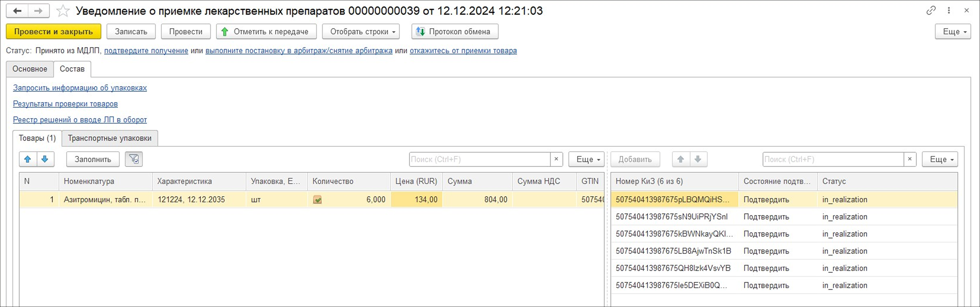The image size is (980, 307).
Task: Add document to favorites with star icon
Action: coord(63,11)
